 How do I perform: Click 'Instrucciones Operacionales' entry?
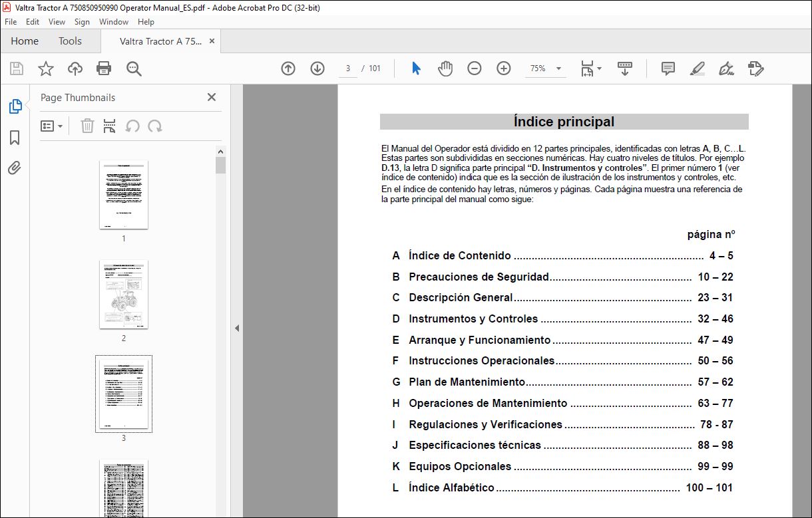pyautogui.click(x=562, y=360)
